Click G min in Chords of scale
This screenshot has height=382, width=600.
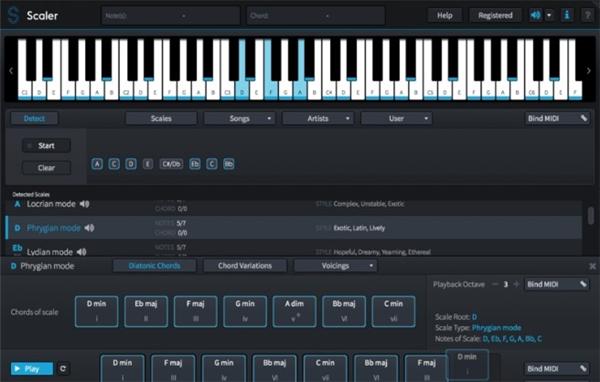245,311
